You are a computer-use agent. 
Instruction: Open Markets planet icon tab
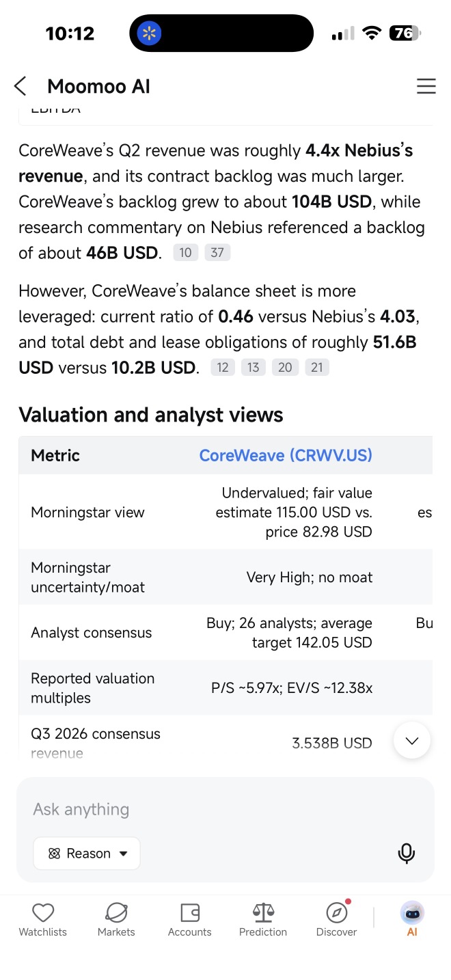[116, 919]
